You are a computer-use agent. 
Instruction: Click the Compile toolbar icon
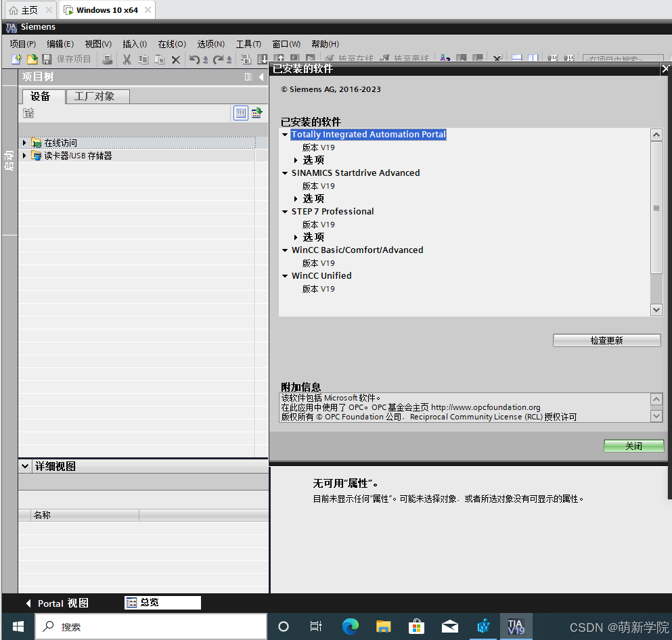click(246, 59)
